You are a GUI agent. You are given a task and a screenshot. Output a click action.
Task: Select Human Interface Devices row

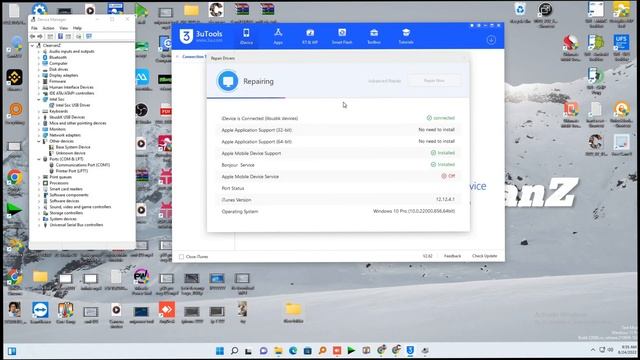[x=71, y=87]
